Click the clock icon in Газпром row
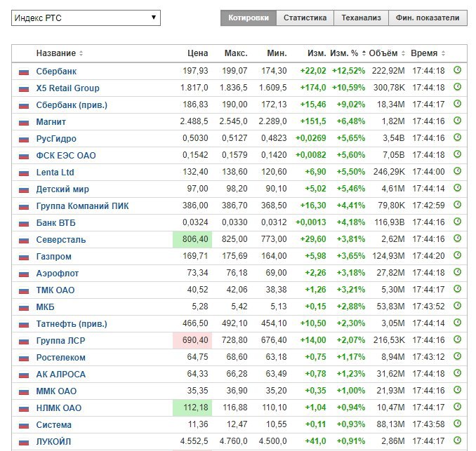 click(457, 255)
